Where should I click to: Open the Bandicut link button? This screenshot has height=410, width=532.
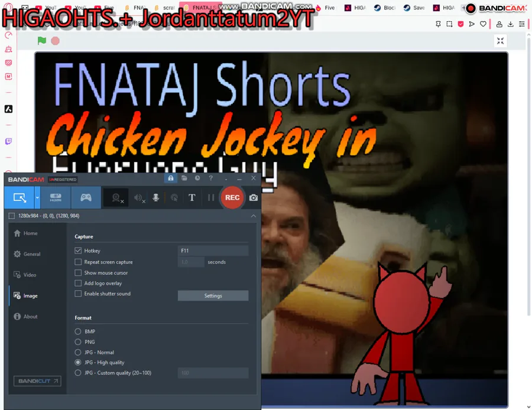pos(37,381)
